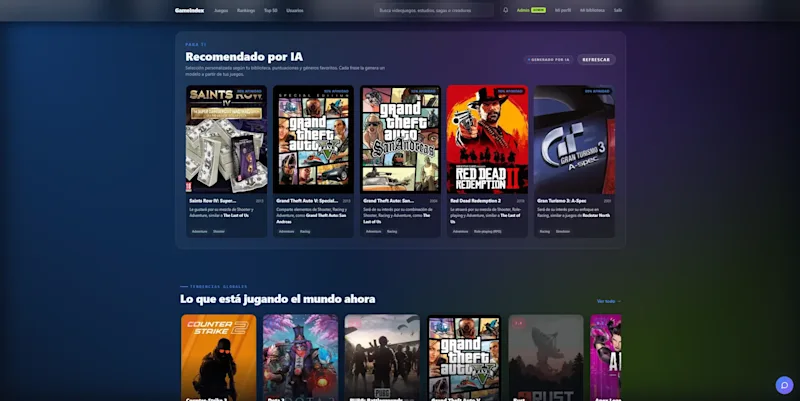Screen dimensions: 800x401
Task: Open Mi biblioteca in the header
Action: pyautogui.click(x=592, y=10)
